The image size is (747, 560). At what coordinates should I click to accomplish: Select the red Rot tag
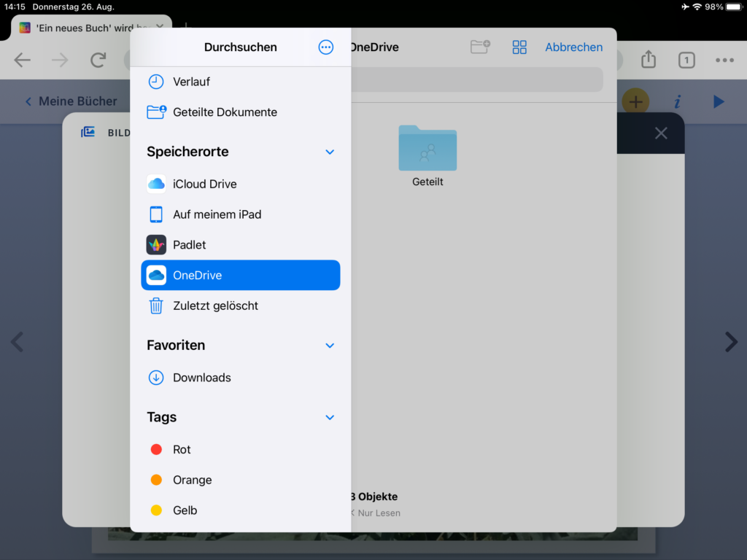tap(181, 450)
